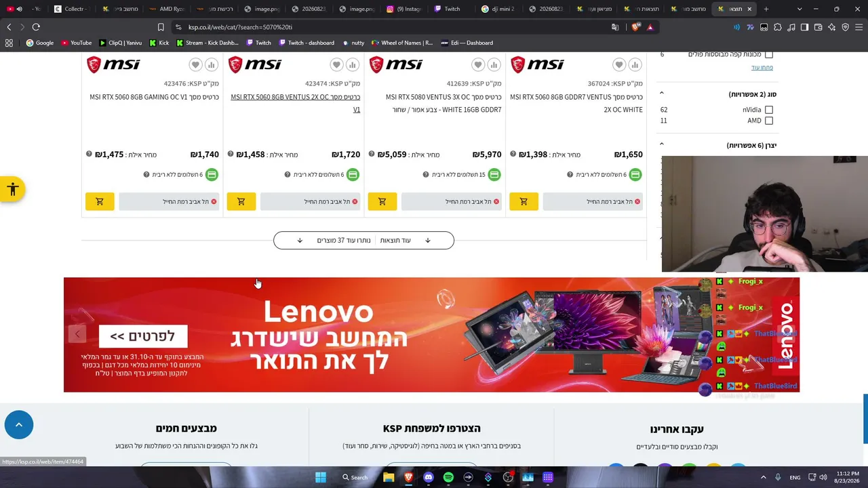Open the YouTube bookmark
The width and height of the screenshot is (868, 488).
tap(77, 43)
